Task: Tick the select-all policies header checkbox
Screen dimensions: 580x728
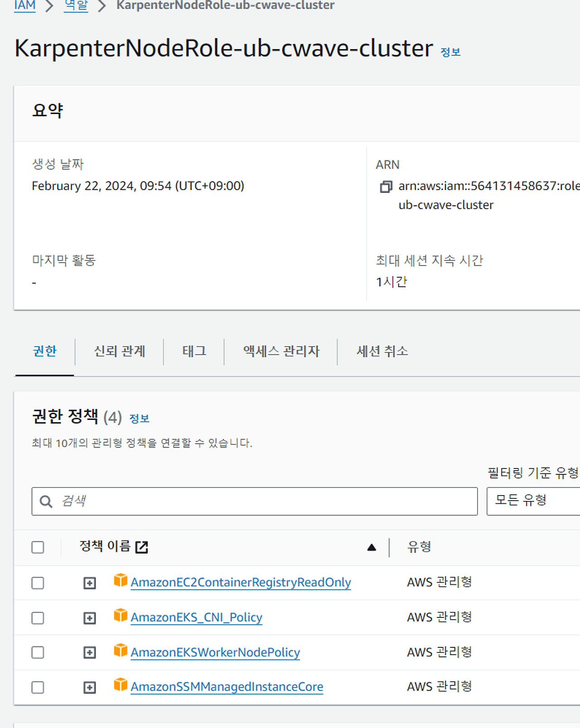Action: tap(38, 547)
